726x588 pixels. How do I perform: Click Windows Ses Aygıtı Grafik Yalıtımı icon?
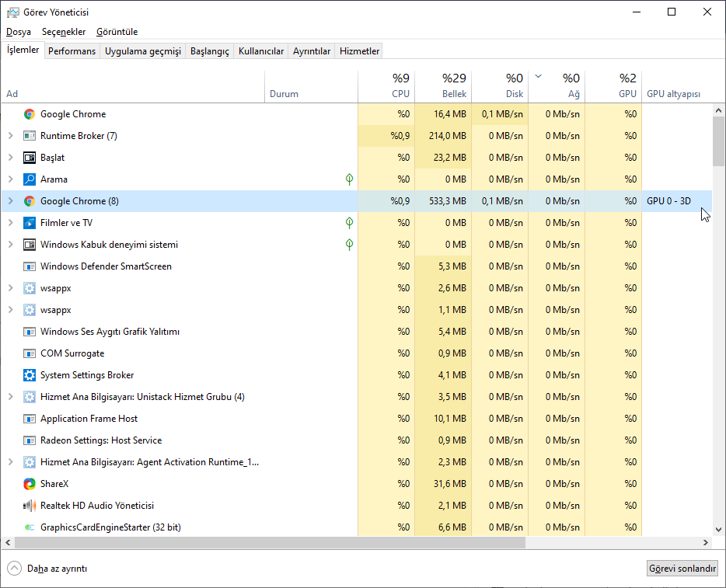(x=30, y=332)
